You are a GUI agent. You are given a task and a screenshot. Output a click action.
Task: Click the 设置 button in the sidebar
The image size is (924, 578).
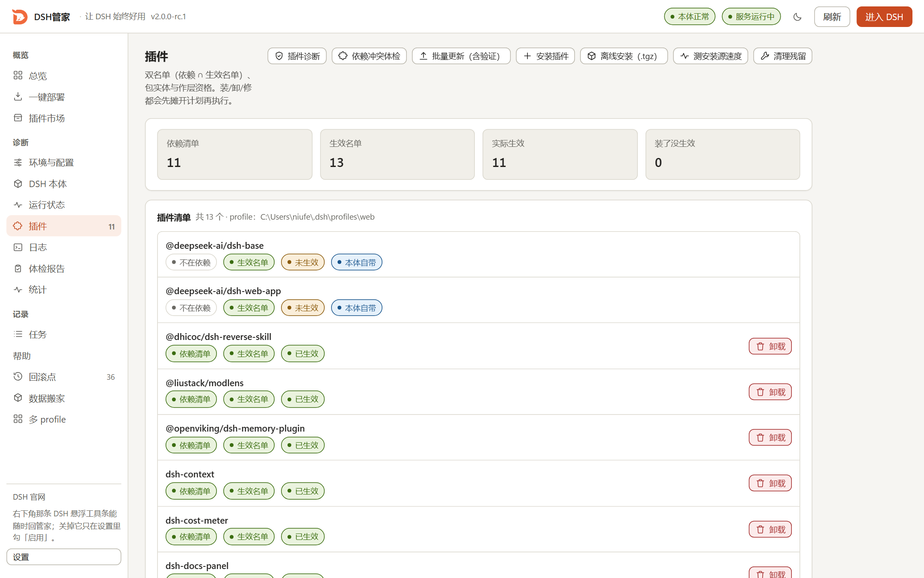coord(64,557)
